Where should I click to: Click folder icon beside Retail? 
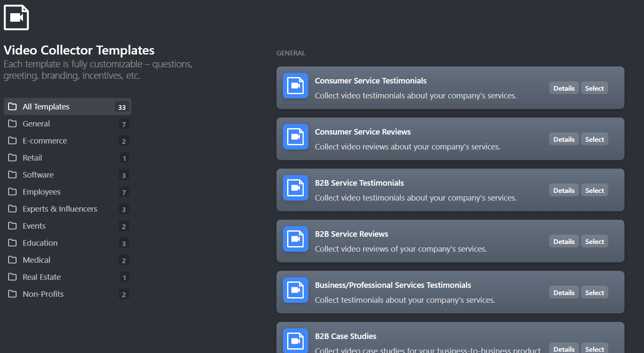[12, 158]
